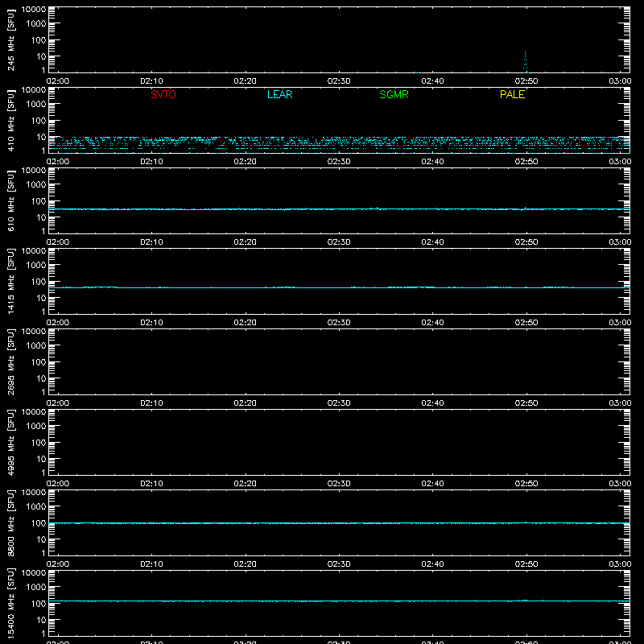Click the yellow PALE station label

point(512,94)
